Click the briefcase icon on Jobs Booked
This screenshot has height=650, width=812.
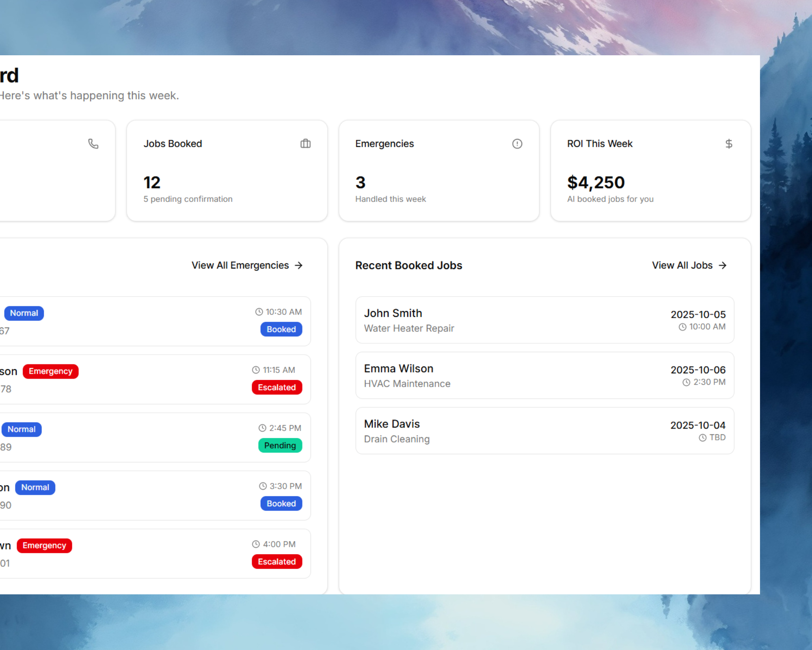click(x=305, y=144)
